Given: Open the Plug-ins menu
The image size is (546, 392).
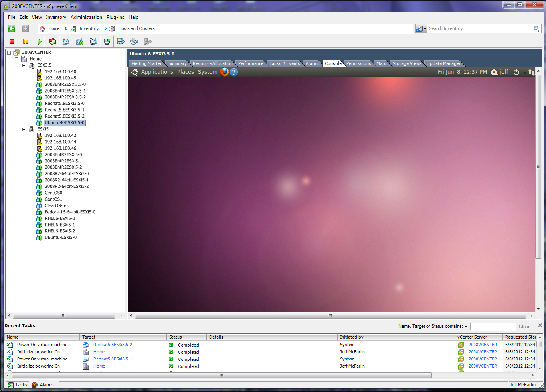Looking at the screenshot, I should (115, 17).
